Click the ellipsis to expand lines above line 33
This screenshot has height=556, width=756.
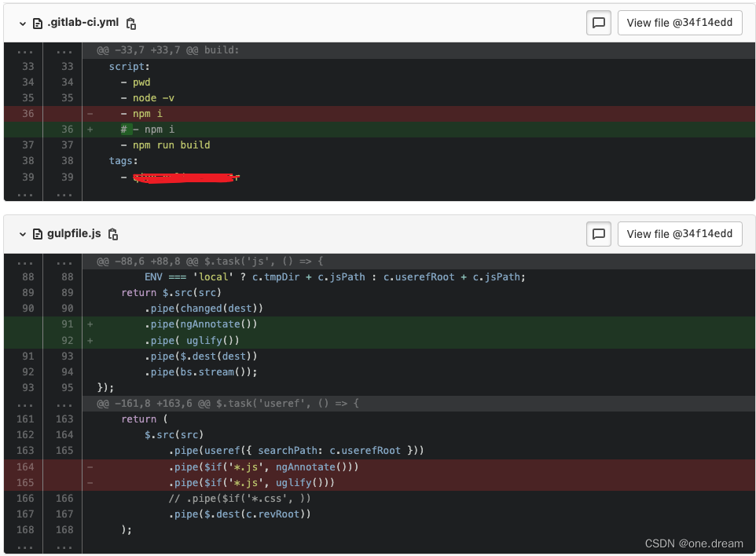coord(24,50)
